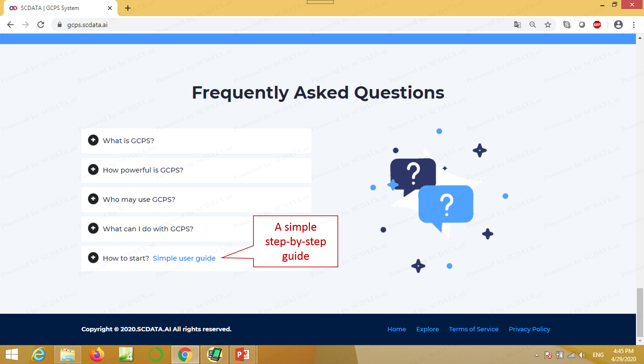Image resolution: width=644 pixels, height=364 pixels.
Task: Open the Simple user guide link
Action: click(184, 258)
